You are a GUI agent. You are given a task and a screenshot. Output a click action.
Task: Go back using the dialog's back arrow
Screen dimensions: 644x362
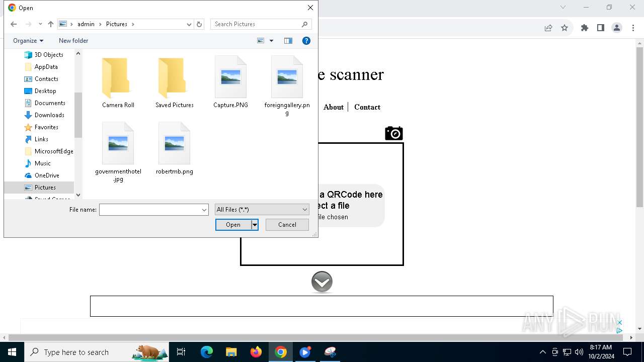tap(14, 24)
